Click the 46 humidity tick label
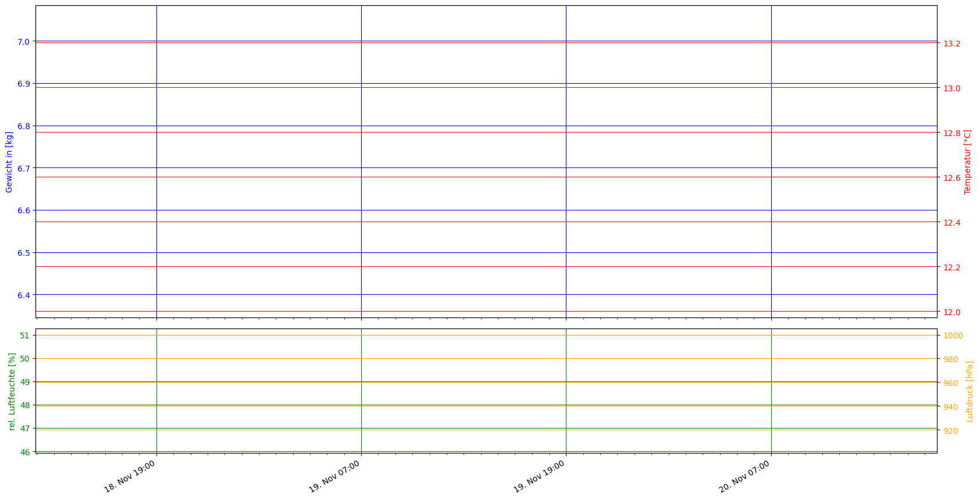Image resolution: width=980 pixels, height=500 pixels. coord(24,452)
